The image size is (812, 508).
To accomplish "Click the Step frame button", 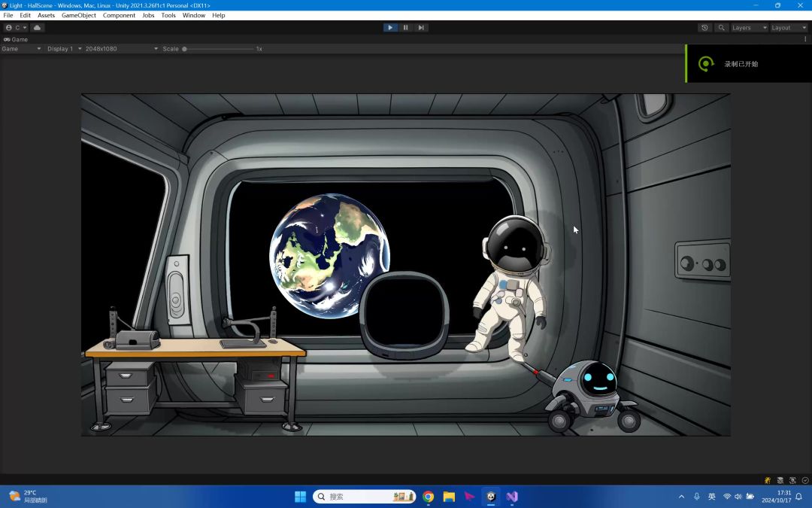I will coord(421,28).
